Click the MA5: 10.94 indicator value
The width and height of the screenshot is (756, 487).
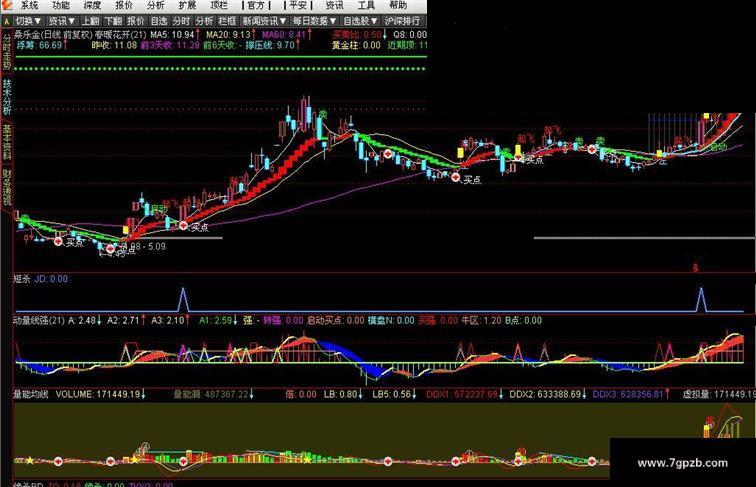pos(175,35)
